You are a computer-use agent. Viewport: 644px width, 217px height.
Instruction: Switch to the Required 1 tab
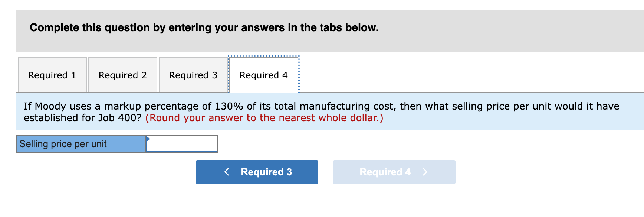52,75
